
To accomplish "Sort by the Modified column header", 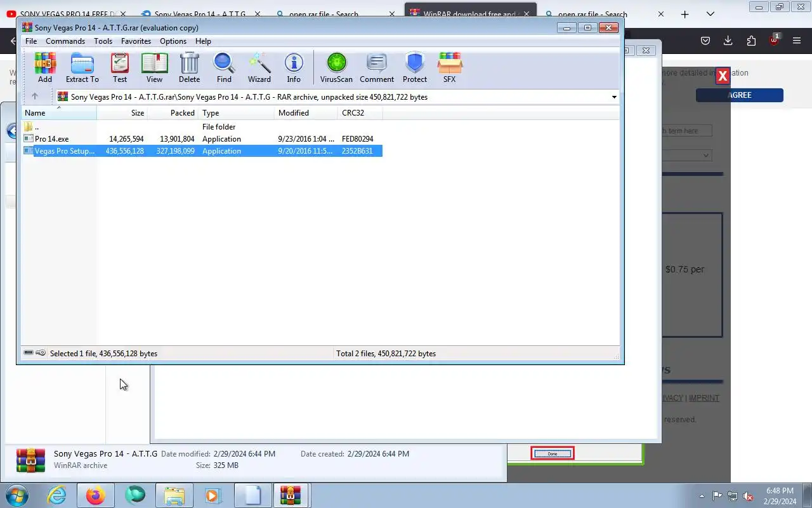I will [306, 113].
